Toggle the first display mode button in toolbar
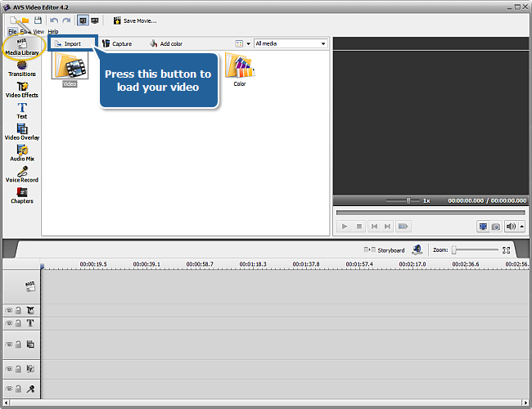This screenshot has height=409, width=532. (83, 20)
